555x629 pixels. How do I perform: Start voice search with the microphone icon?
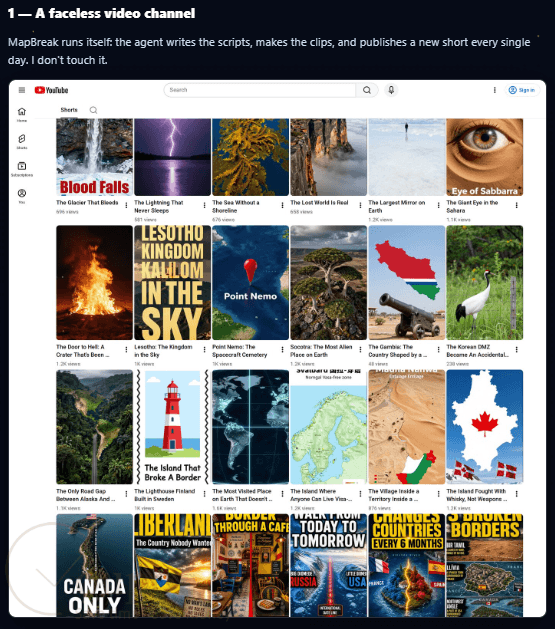click(x=391, y=90)
